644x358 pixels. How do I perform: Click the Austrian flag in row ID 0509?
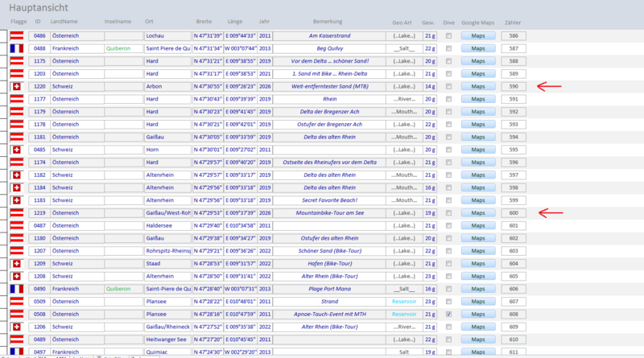(x=17, y=302)
